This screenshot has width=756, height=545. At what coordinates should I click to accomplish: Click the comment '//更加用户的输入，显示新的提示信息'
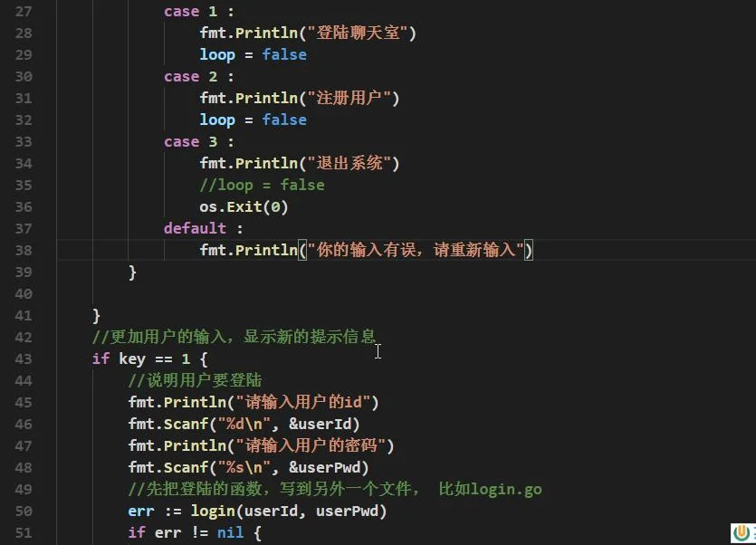(x=234, y=337)
